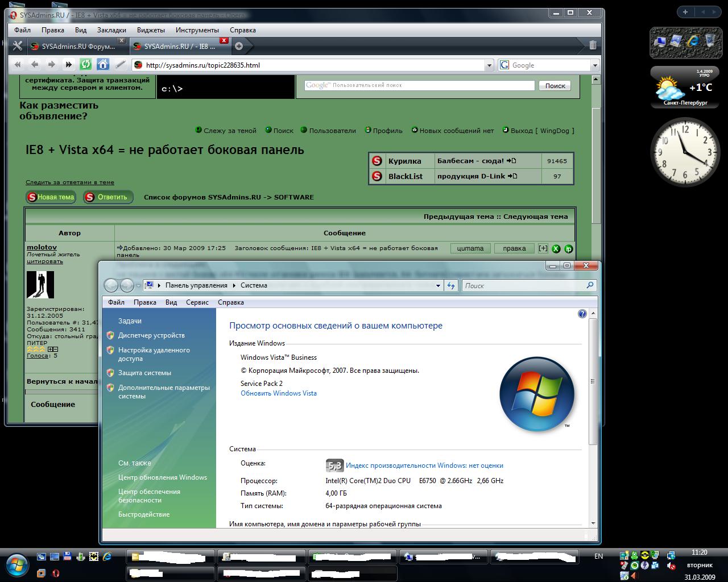The image size is (728, 582).
Task: Go to the Opera home page icon
Action: pos(103,64)
